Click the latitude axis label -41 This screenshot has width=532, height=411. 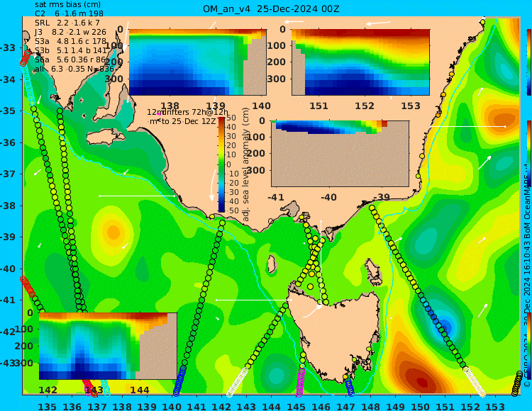(x=8, y=300)
